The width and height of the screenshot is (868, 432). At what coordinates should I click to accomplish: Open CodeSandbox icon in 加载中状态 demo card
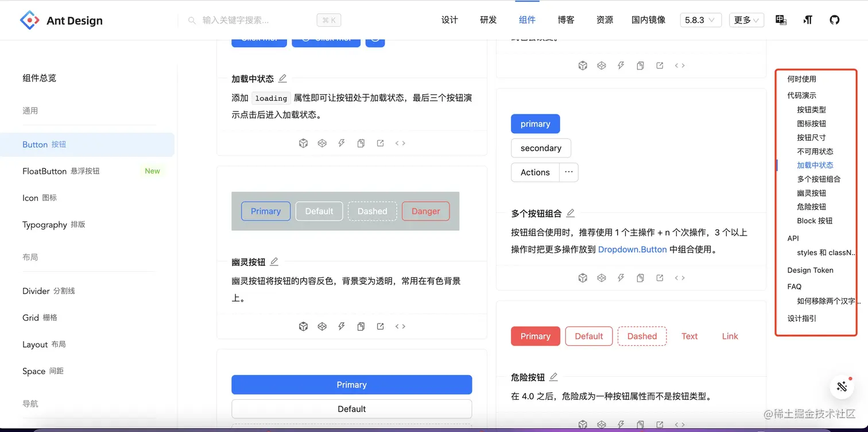[x=304, y=143]
